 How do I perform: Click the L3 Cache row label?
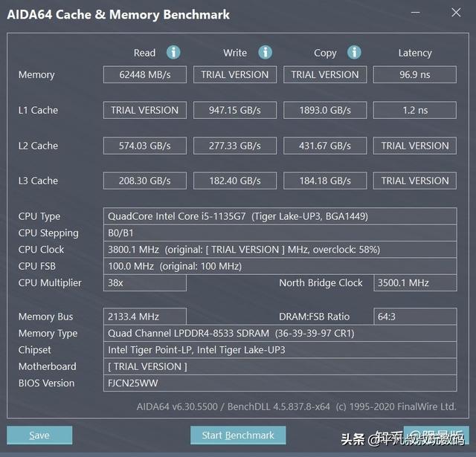38,181
